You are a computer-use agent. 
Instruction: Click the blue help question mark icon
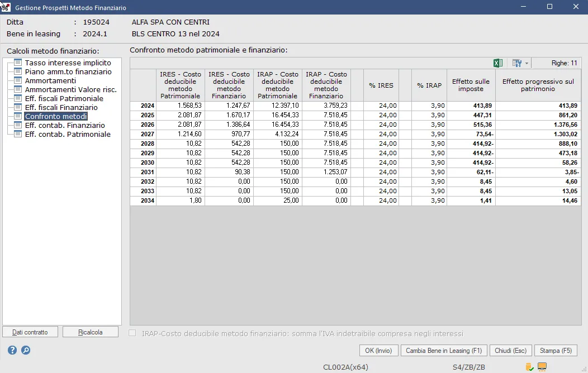point(12,350)
